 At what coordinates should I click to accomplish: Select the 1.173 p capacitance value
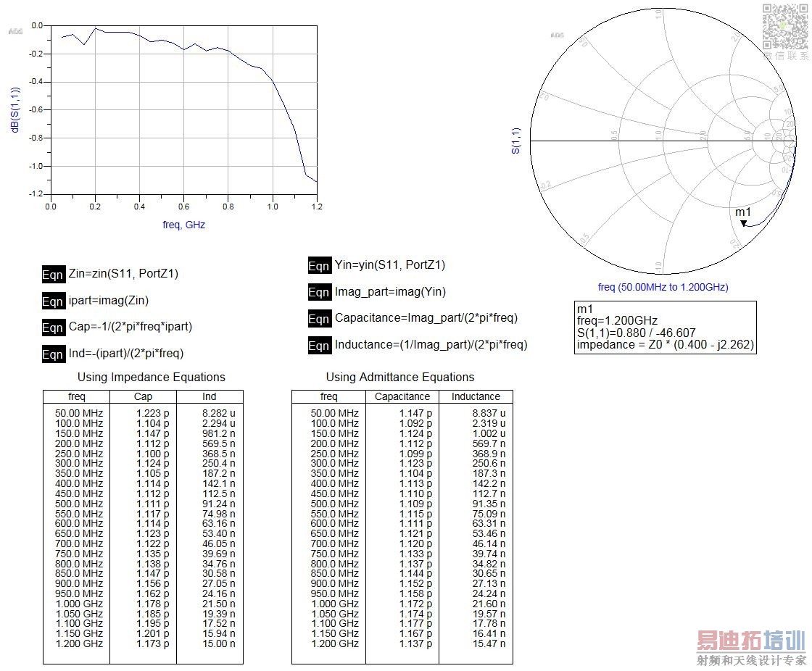(x=153, y=643)
